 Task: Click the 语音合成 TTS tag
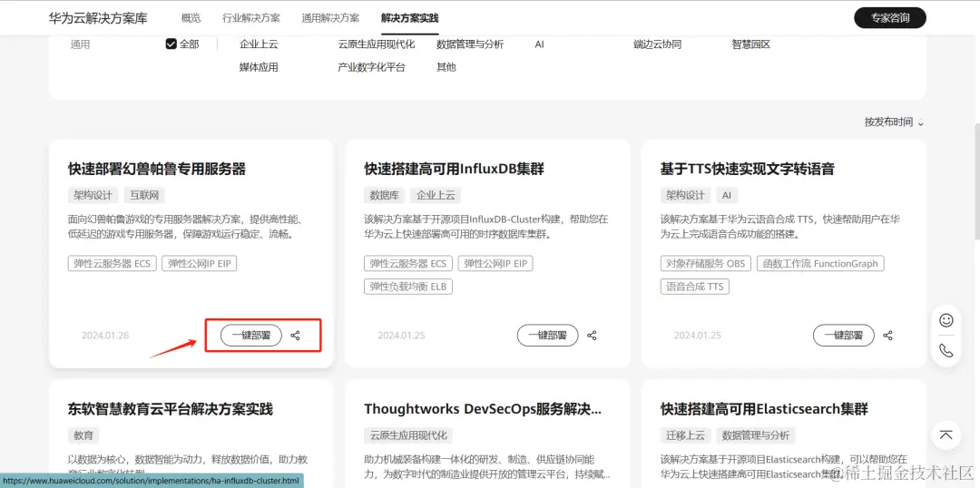pos(695,287)
